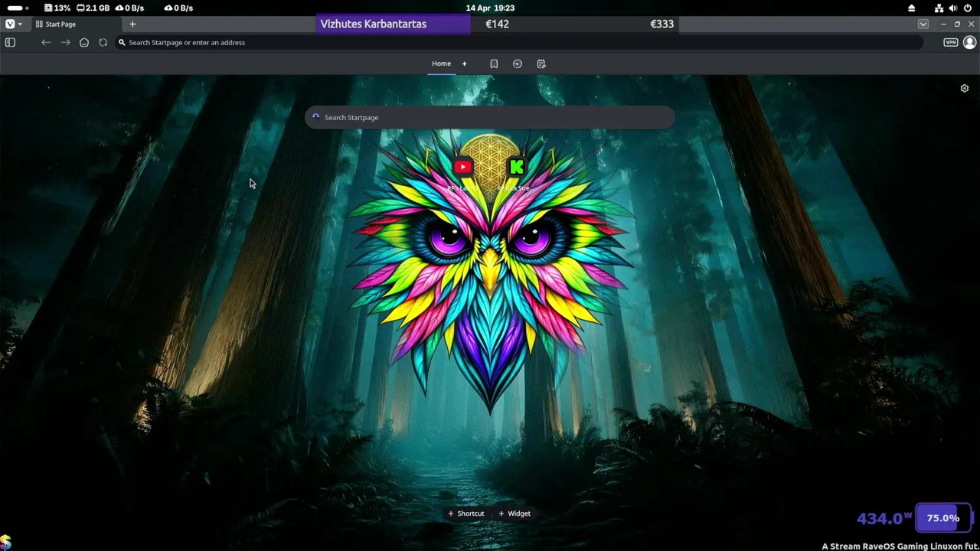980x551 pixels.
Task: Open the power tray icon
Action: (x=967, y=8)
